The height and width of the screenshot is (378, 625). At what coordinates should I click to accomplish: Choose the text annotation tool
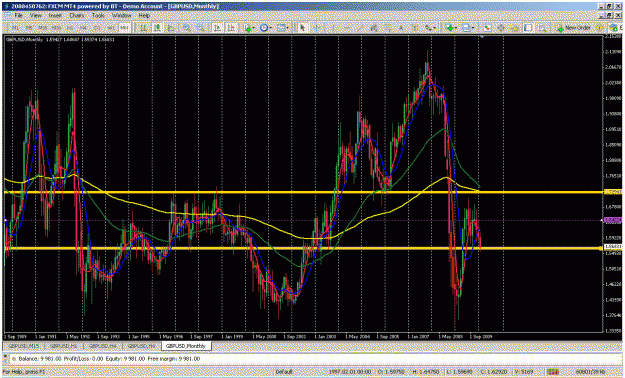[401, 28]
